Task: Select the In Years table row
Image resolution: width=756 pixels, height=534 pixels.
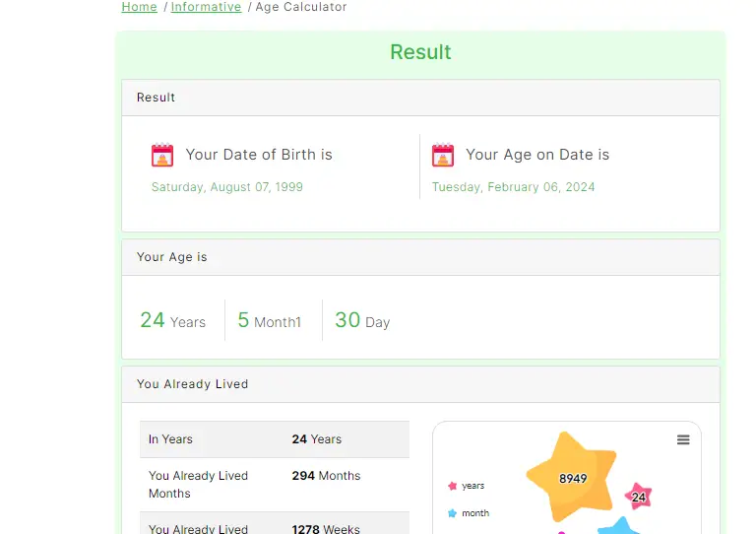Action: (274, 439)
